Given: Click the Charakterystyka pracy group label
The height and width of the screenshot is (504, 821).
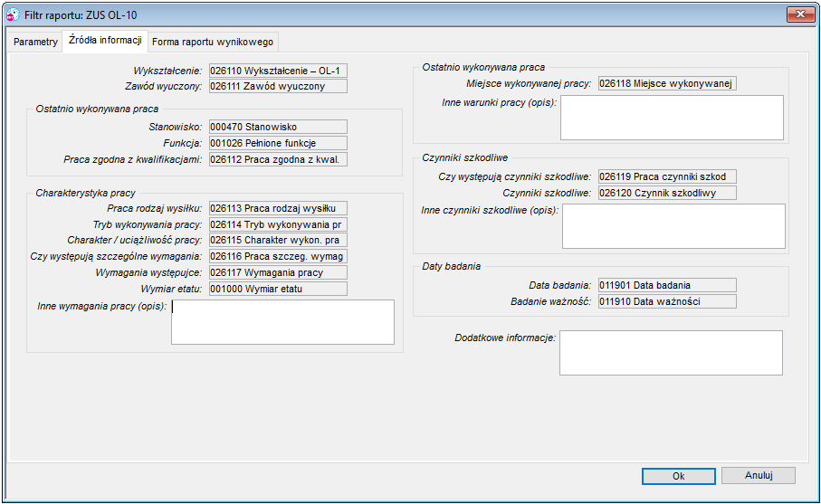Looking at the screenshot, I should [85, 193].
